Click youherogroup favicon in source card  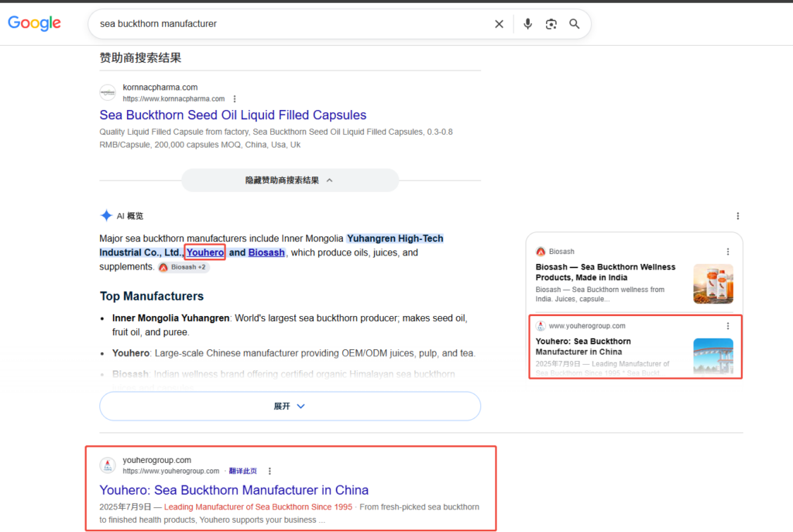pos(541,326)
